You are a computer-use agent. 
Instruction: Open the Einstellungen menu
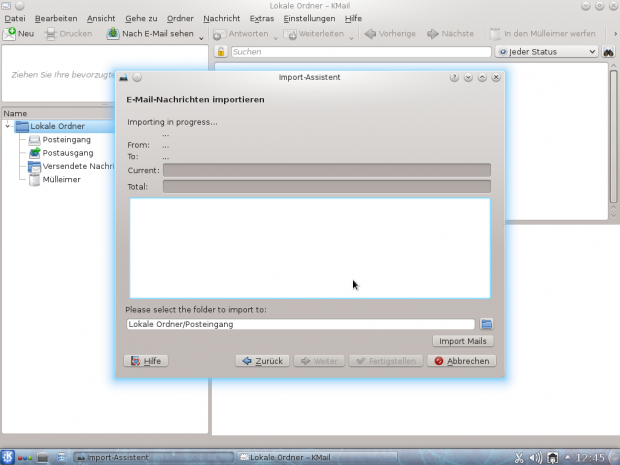click(x=309, y=18)
